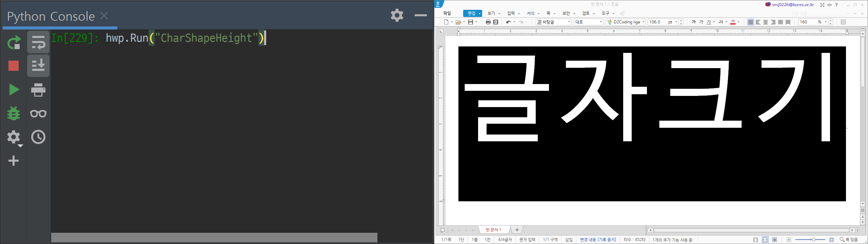Click the Python Console input line
Image resolution: width=868 pixels, height=244 pixels.
tap(242, 38)
